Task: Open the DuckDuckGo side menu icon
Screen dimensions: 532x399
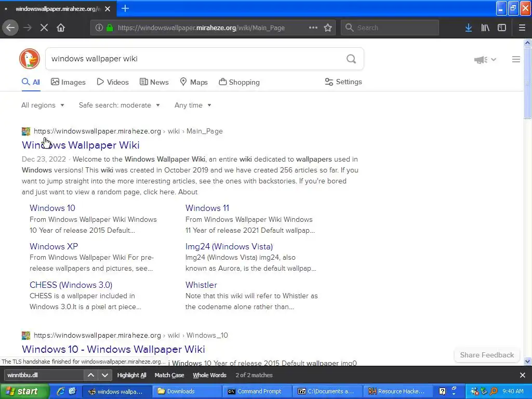Action: [516, 59]
